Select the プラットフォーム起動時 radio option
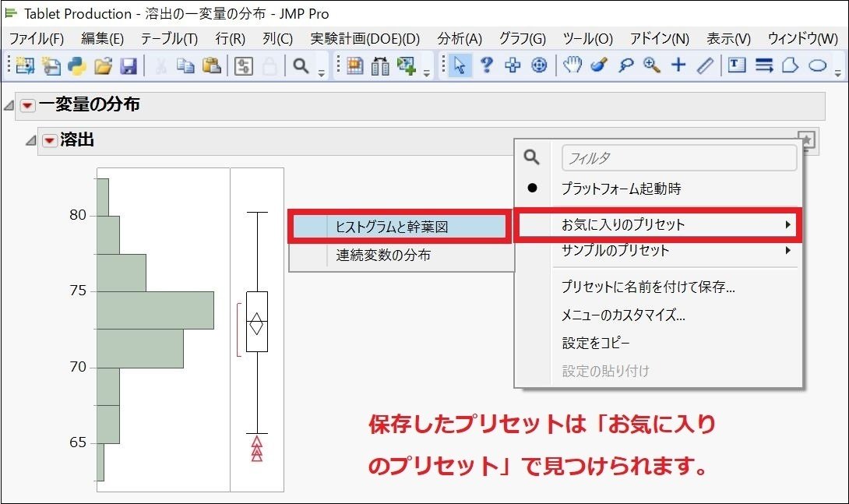Image resolution: width=849 pixels, height=504 pixels. (x=621, y=189)
